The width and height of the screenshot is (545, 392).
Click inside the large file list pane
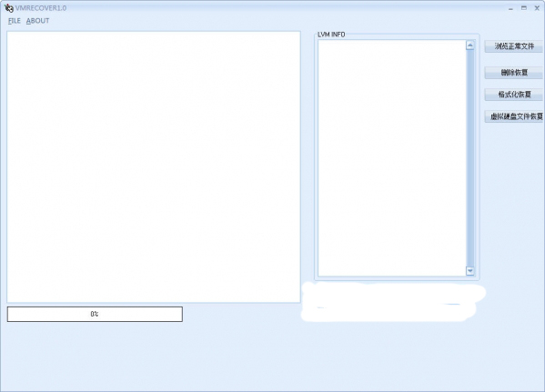coord(154,166)
